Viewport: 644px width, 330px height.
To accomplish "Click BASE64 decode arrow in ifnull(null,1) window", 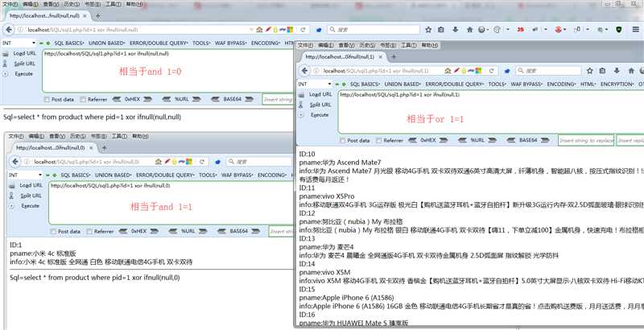I will 511,140.
